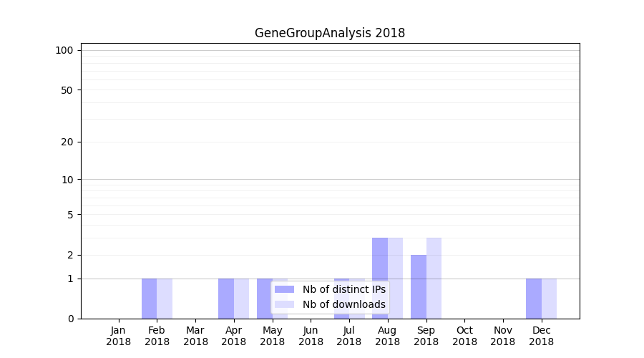The height and width of the screenshot is (358, 644).
Task: Select the Feb 2018 downloads bar
Action: pyautogui.click(x=165, y=299)
